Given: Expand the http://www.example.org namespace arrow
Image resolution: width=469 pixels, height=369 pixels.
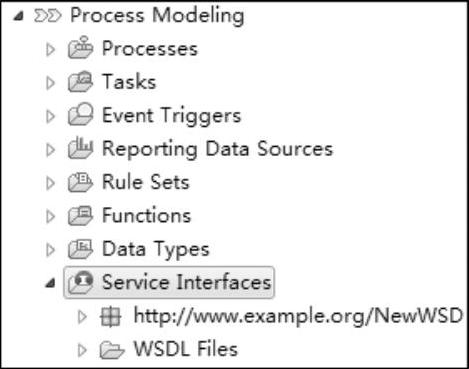Looking at the screenshot, I should click(82, 317).
